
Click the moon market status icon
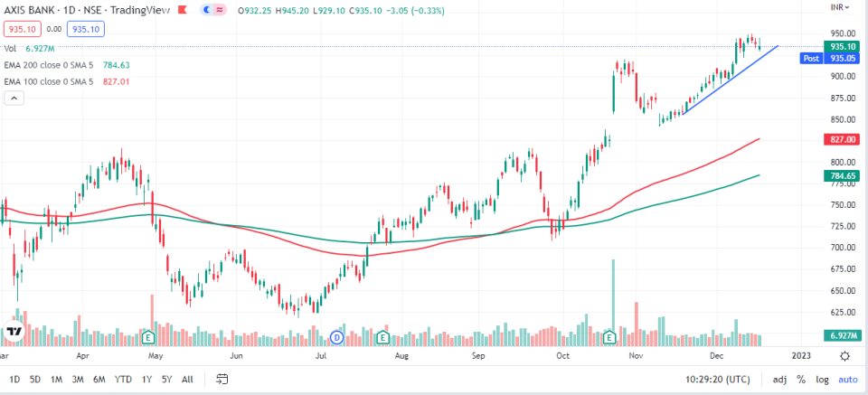tap(207, 10)
